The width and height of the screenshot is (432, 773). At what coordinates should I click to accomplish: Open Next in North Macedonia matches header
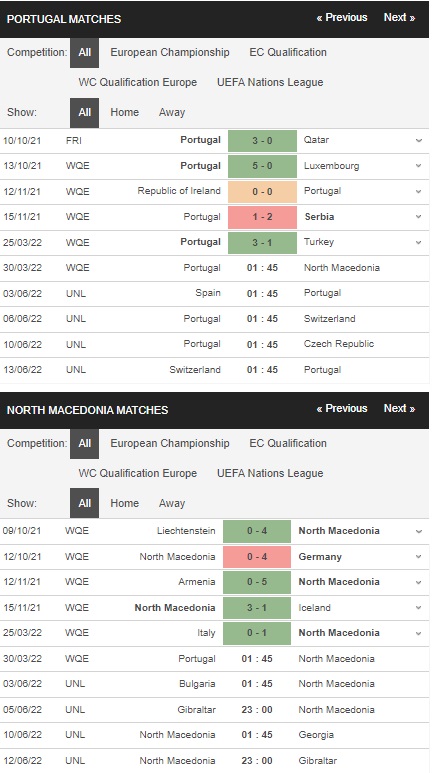(399, 408)
